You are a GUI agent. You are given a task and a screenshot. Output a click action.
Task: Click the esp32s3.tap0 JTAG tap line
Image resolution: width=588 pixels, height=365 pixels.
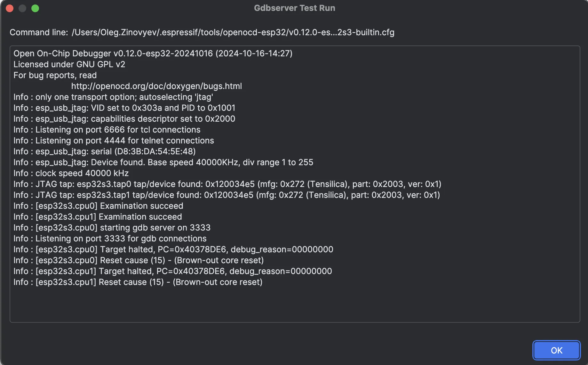(x=227, y=184)
